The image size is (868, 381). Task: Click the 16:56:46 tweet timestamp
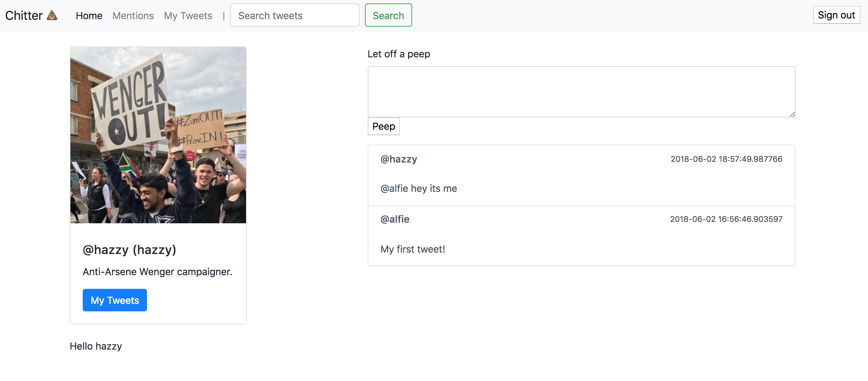click(x=726, y=219)
